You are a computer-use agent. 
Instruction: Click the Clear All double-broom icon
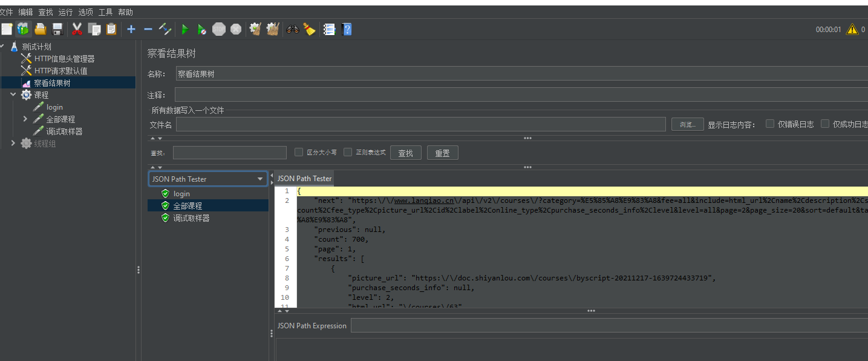(273, 28)
